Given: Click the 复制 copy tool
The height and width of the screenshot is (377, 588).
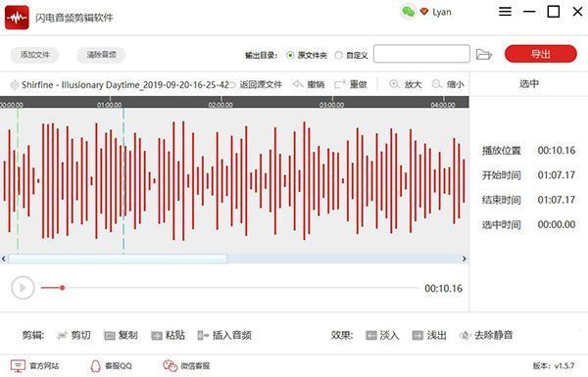Looking at the screenshot, I should (x=121, y=335).
